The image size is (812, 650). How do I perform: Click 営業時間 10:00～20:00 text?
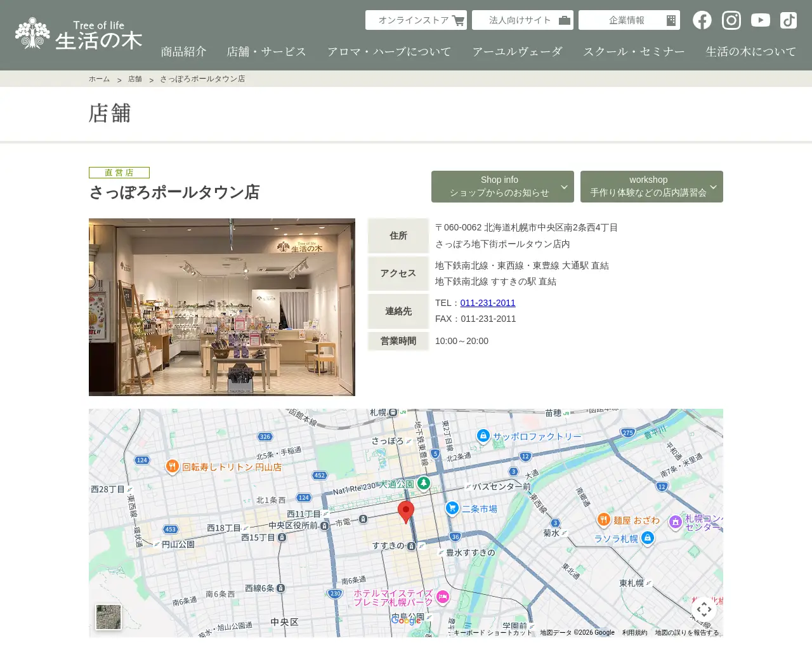462,341
